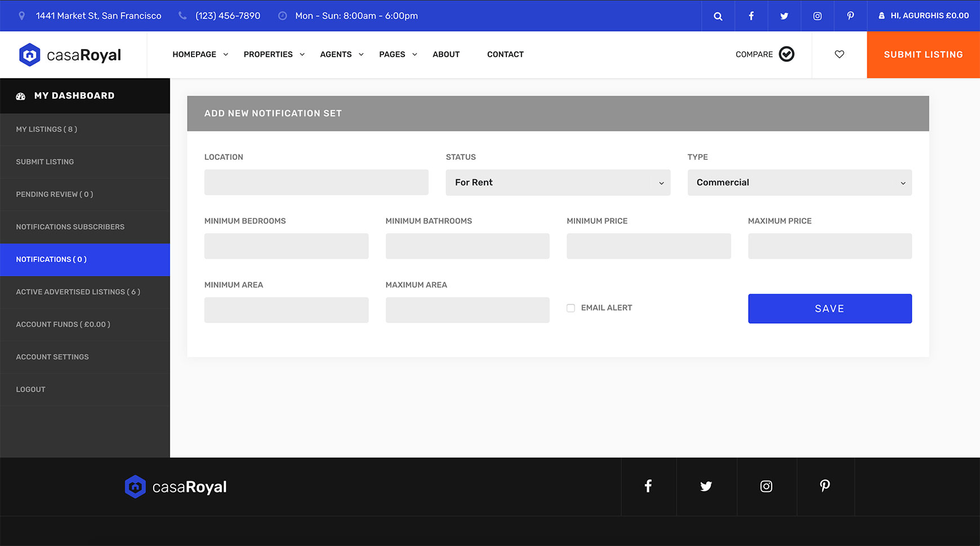Click the phone icon in top bar
This screenshot has width=980, height=546.
pos(182,16)
